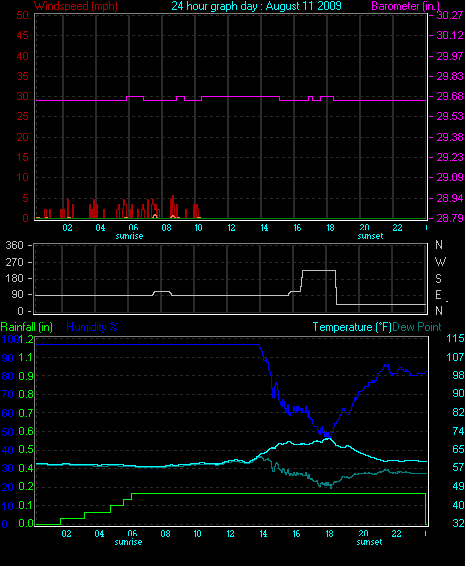Click the sunrise marker under wind graph
The width and height of the screenshot is (465, 566).
[129, 236]
